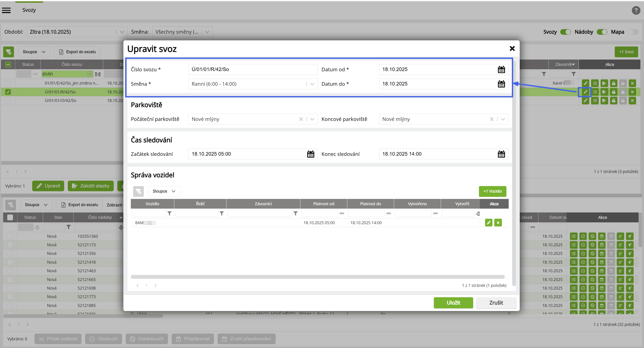The height and width of the screenshot is (348, 644).
Task: Open the Datum od calendar picker
Action: click(x=501, y=69)
